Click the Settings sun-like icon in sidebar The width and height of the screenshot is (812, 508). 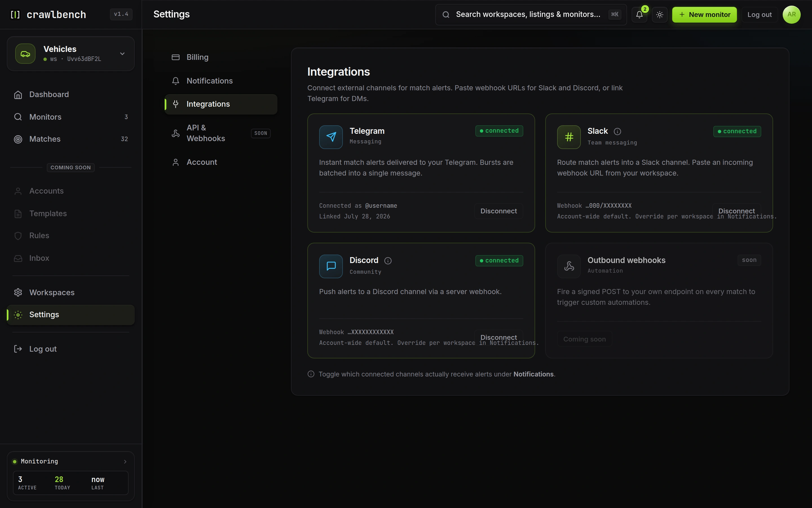coord(18,315)
